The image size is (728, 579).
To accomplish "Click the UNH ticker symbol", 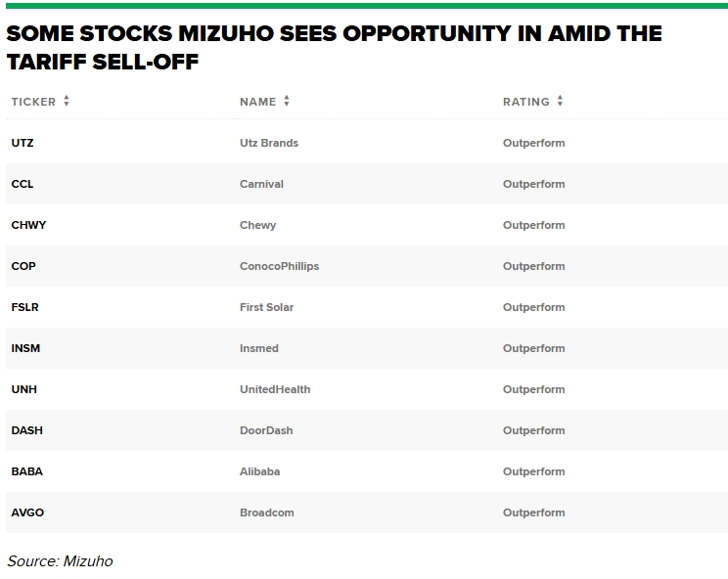I will tap(23, 389).
